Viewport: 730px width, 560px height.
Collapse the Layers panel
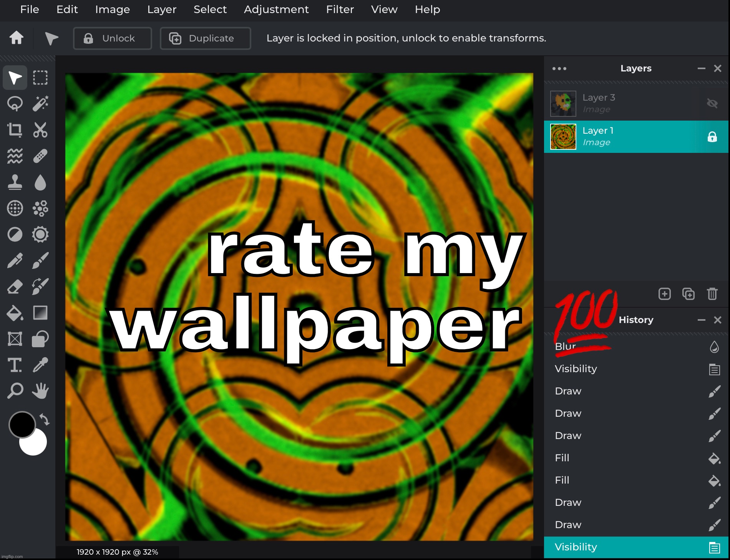pyautogui.click(x=702, y=68)
